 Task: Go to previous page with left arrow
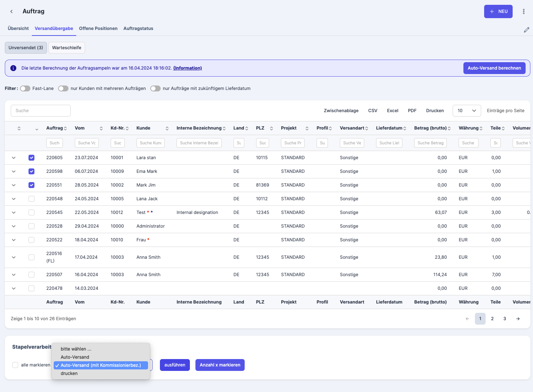pyautogui.click(x=467, y=319)
